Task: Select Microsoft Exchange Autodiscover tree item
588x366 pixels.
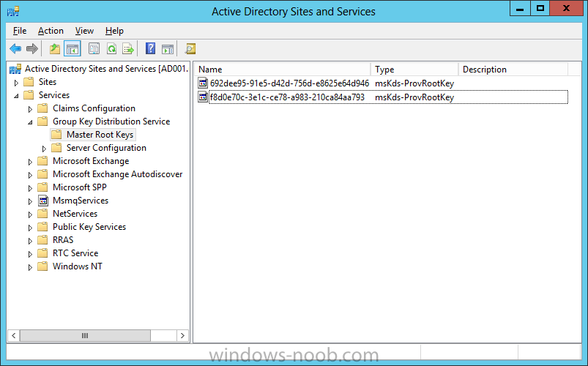Action: pos(118,174)
